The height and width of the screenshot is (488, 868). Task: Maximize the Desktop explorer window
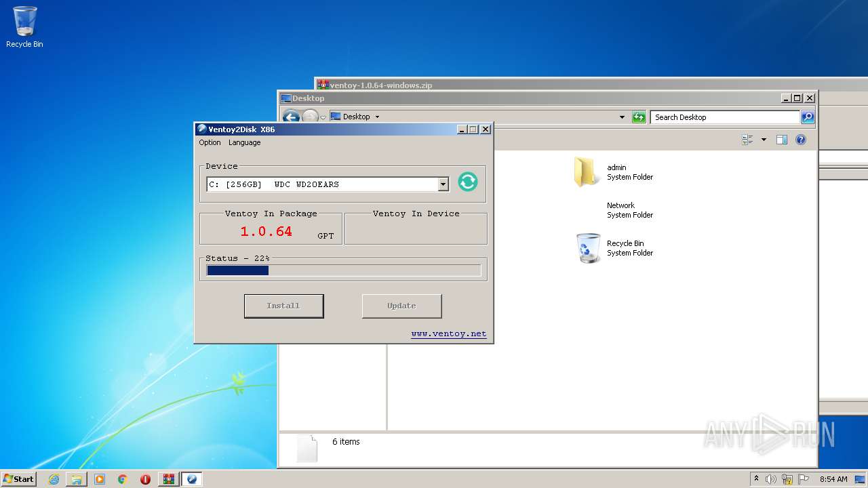[x=797, y=98]
